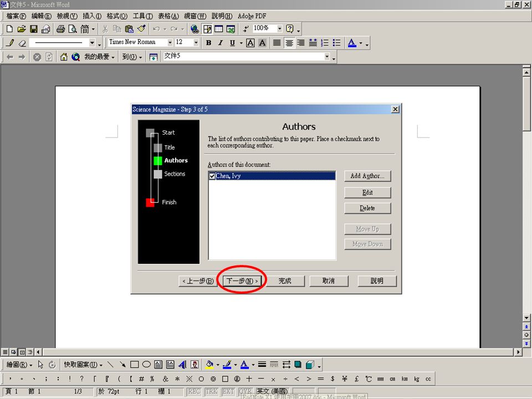Open Print Preview
Screen dimensions: 532x399
coord(73,29)
